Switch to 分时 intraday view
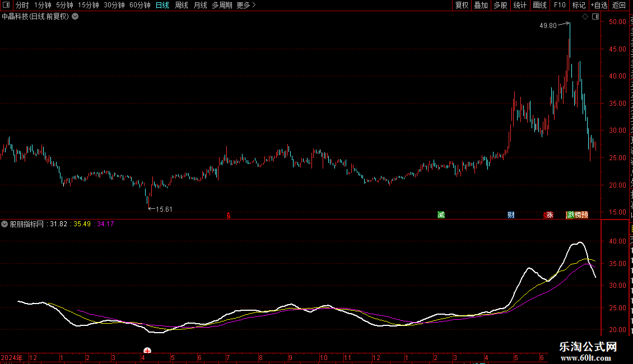This screenshot has width=633, height=364. [x=22, y=5]
